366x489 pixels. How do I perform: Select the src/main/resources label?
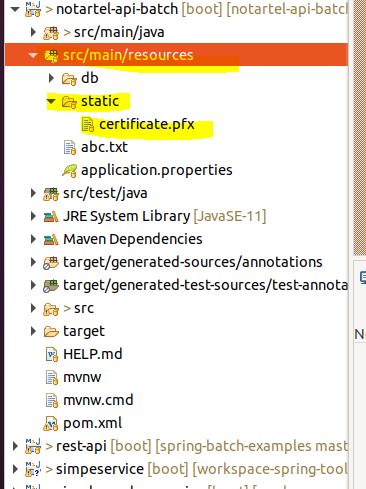128,55
